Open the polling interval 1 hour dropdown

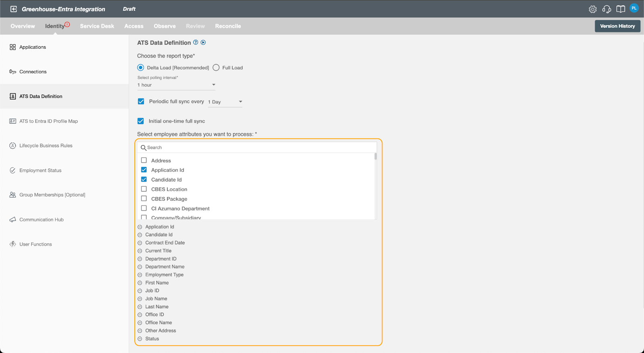tap(176, 85)
